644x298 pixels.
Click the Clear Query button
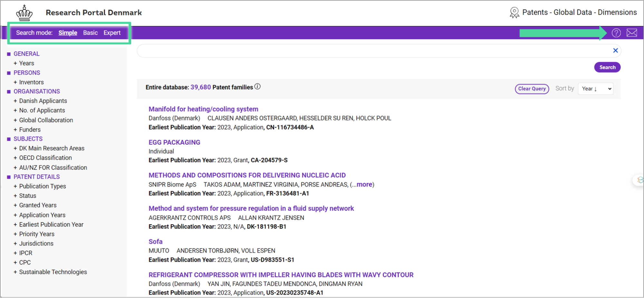[x=532, y=89]
